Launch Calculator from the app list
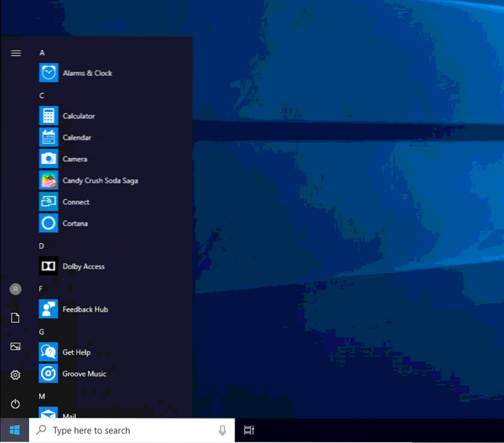Screen dimensions: 504x443 [48, 116]
